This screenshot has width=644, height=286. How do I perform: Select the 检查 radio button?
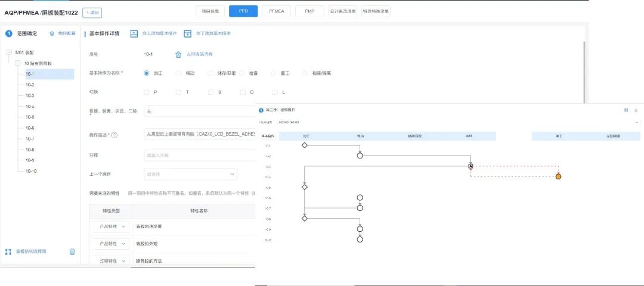click(x=241, y=73)
